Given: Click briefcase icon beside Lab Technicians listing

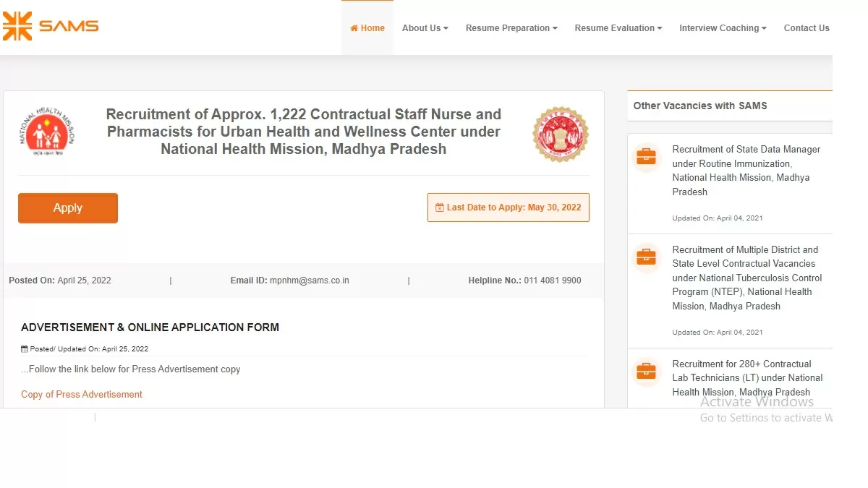Looking at the screenshot, I should pyautogui.click(x=646, y=372).
